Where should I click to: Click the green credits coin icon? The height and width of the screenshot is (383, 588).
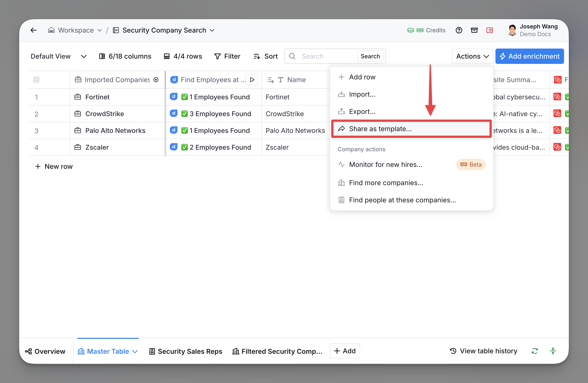[411, 30]
